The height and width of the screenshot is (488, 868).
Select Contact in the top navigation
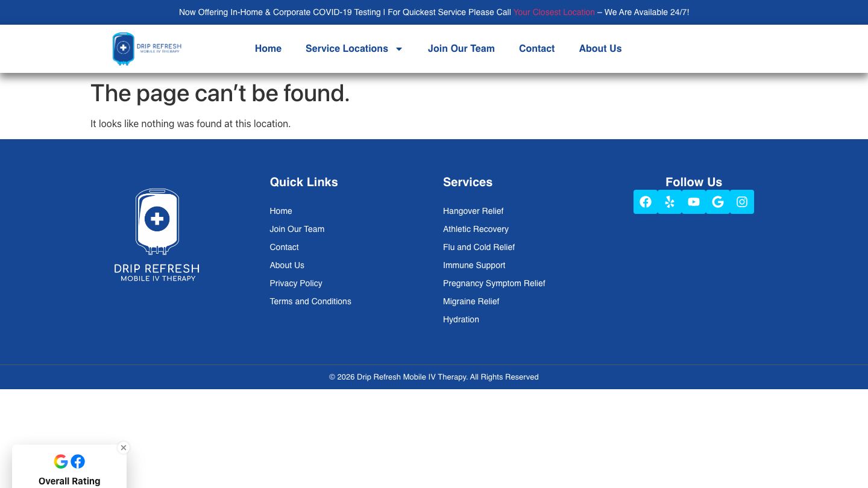(536, 49)
